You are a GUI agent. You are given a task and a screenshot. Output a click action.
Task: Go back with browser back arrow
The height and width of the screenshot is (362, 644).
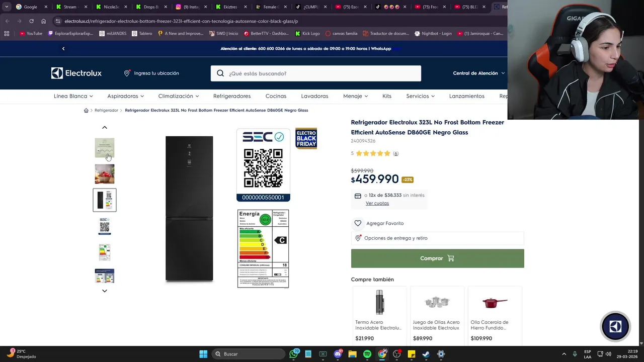(x=7, y=21)
